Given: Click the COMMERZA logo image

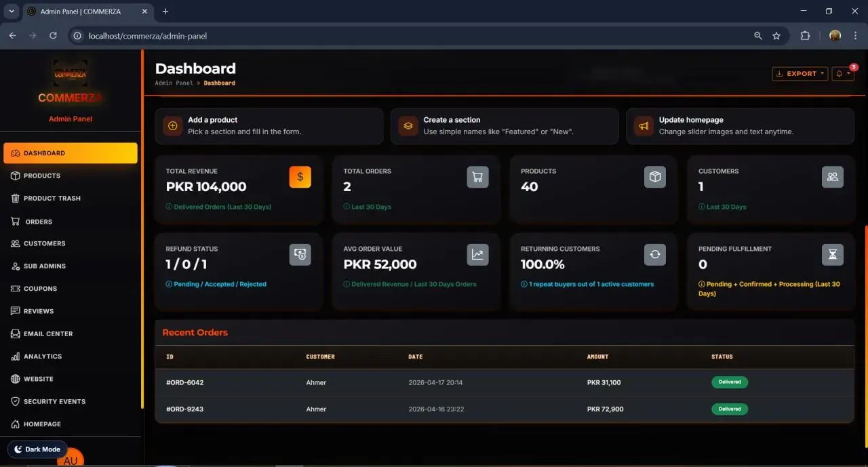Looking at the screenshot, I should (x=71, y=73).
